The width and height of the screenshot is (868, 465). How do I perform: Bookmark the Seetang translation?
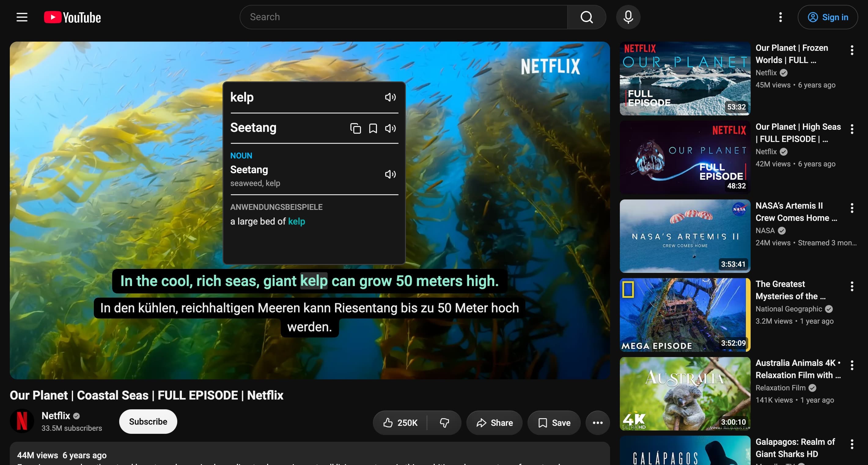373,128
